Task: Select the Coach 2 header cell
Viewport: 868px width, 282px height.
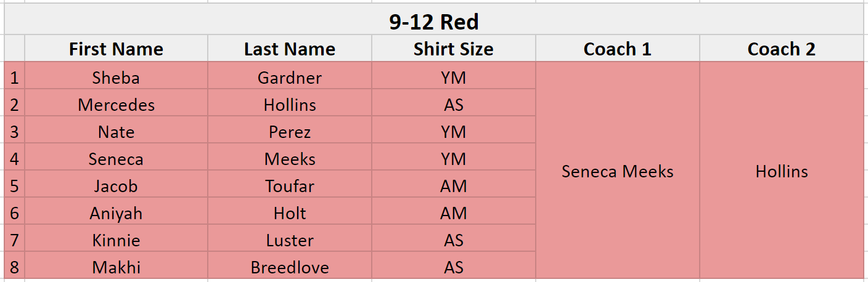Action: pyautogui.click(x=782, y=49)
